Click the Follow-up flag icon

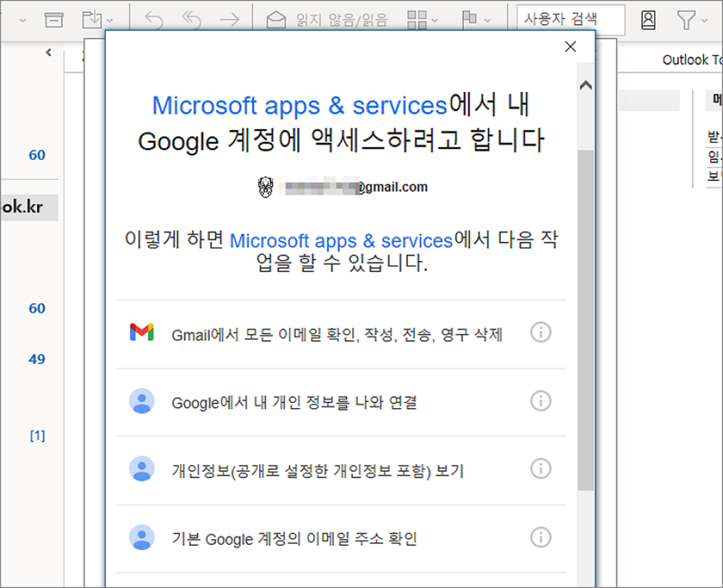(x=470, y=19)
